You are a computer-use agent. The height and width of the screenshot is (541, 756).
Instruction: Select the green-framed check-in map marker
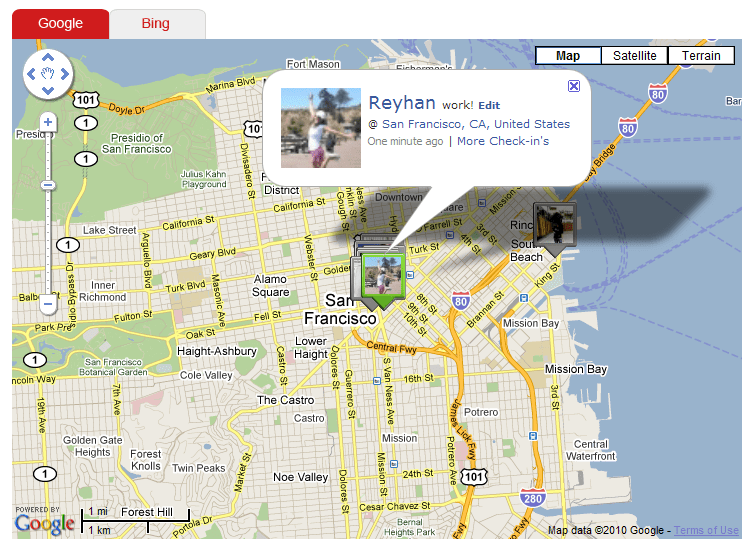(382, 274)
